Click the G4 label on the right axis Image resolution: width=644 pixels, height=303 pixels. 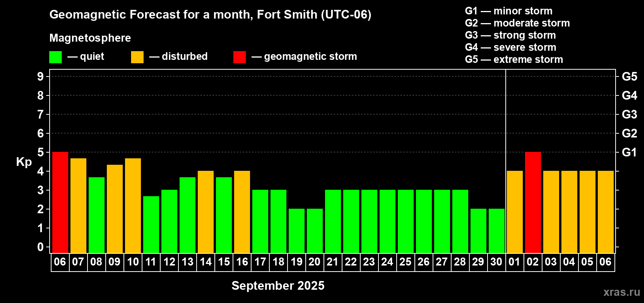click(630, 95)
